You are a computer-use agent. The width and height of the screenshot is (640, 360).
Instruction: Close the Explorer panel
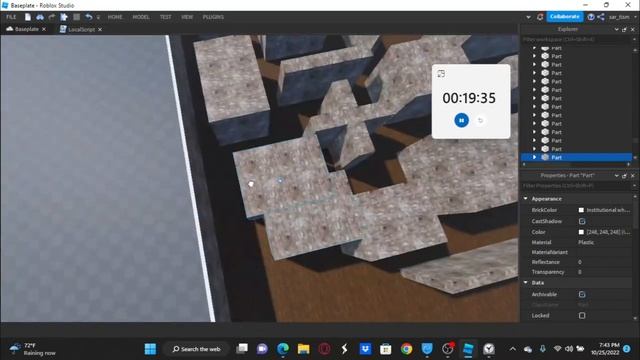click(x=633, y=29)
